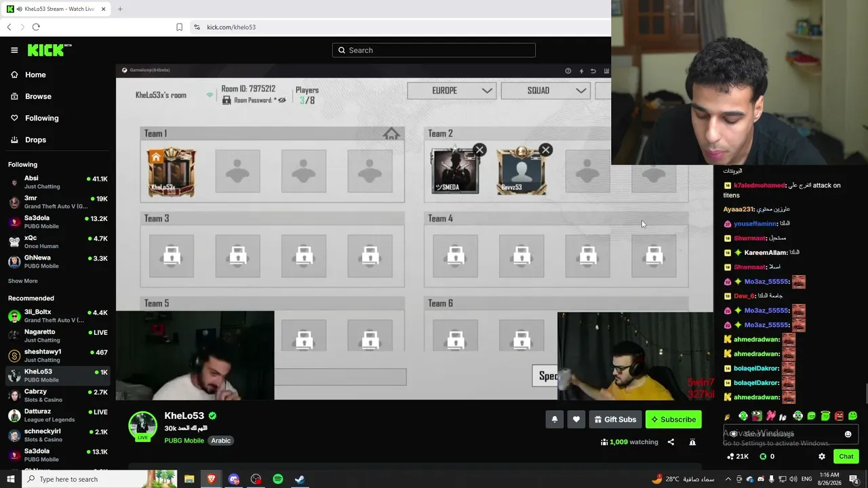
Task: Open the chat emoji picker
Action: click(848, 434)
